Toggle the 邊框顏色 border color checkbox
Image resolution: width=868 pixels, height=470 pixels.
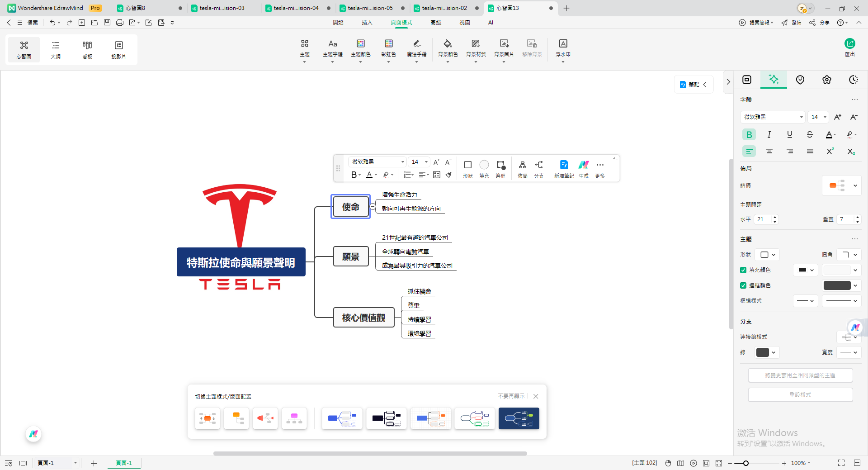point(743,285)
